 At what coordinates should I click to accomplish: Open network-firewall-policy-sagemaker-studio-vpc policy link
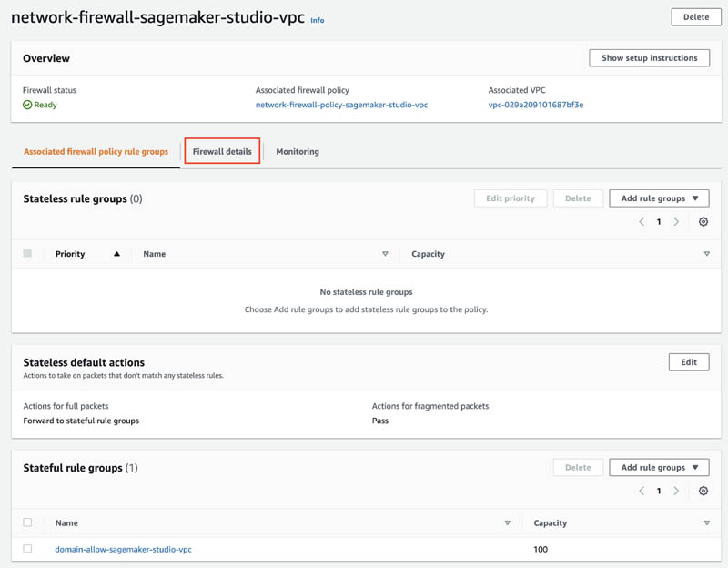[341, 105]
